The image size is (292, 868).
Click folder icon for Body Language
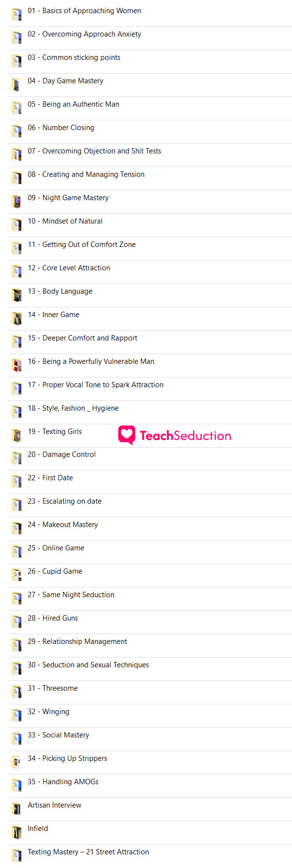click(x=17, y=295)
